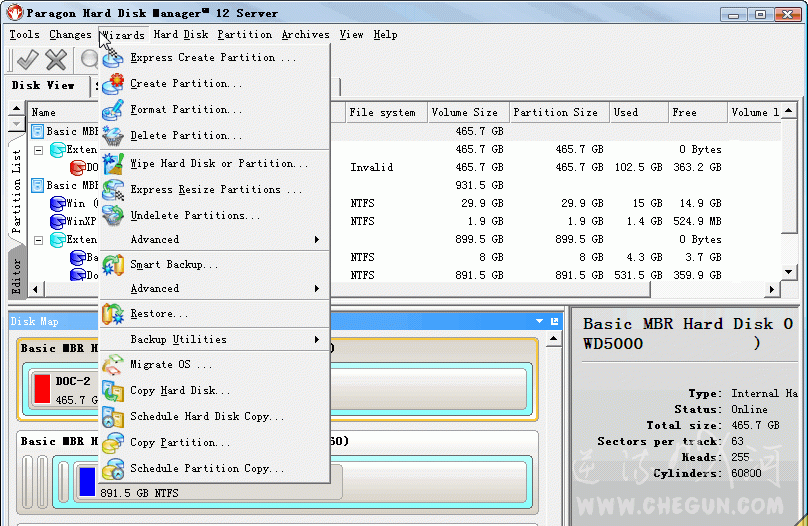Open the Hard Disk menu
808x526 pixels.
[181, 35]
